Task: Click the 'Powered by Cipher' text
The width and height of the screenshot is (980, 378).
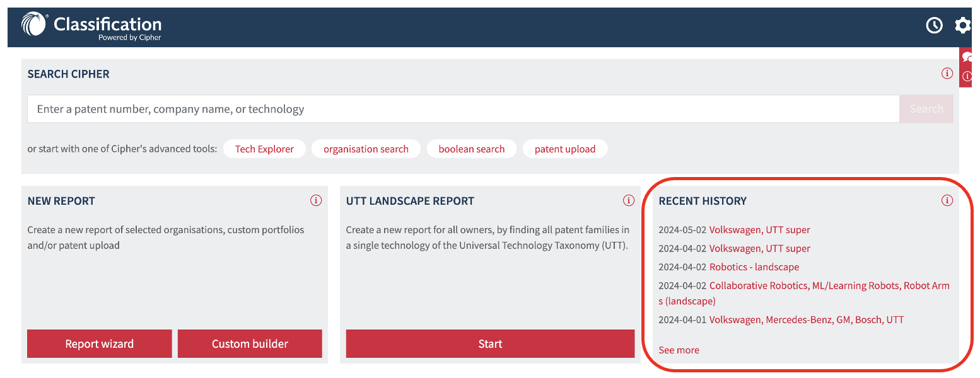Action: point(130,38)
